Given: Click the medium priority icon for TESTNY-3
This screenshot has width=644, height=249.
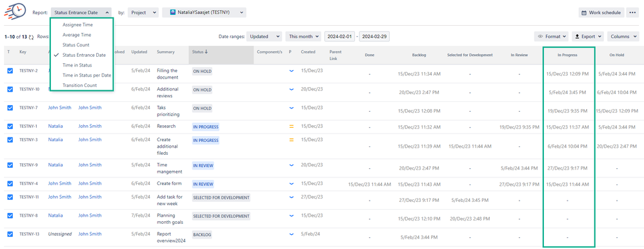Looking at the screenshot, I should pyautogui.click(x=292, y=140).
